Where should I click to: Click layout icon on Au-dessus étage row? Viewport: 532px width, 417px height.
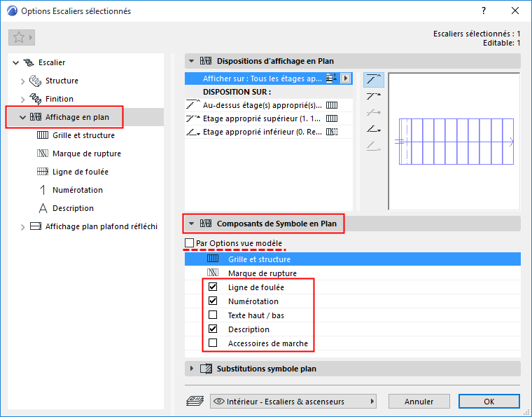point(332,105)
